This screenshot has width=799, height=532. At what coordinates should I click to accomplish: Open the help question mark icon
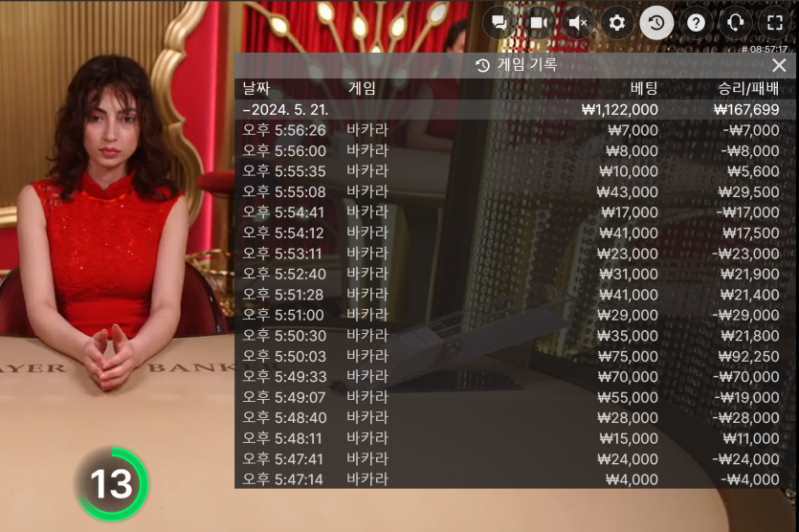coord(696,23)
